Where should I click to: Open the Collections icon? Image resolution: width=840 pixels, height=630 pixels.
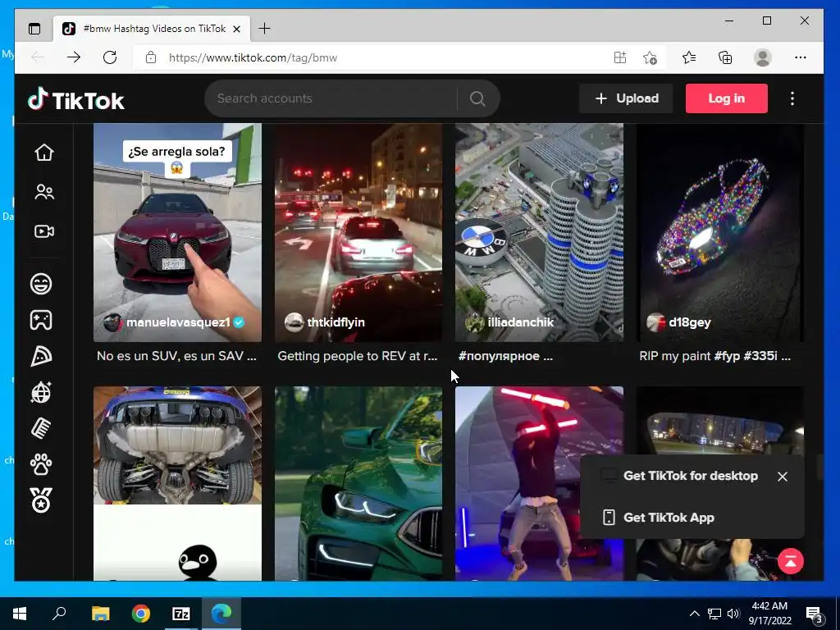pyautogui.click(x=725, y=57)
